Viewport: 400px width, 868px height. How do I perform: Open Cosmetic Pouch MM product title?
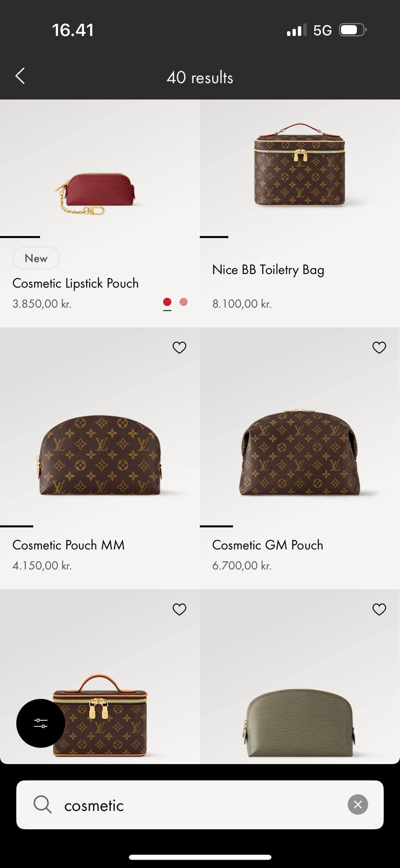pos(68,545)
